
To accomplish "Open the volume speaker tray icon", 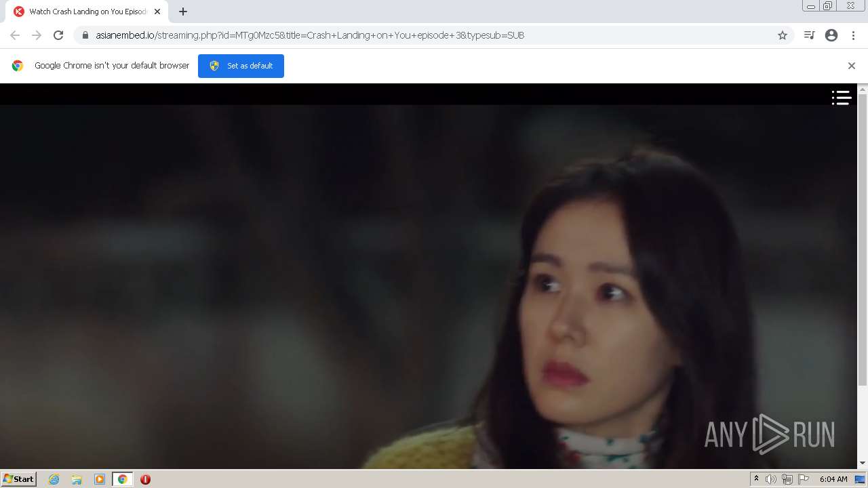I will coord(770,479).
